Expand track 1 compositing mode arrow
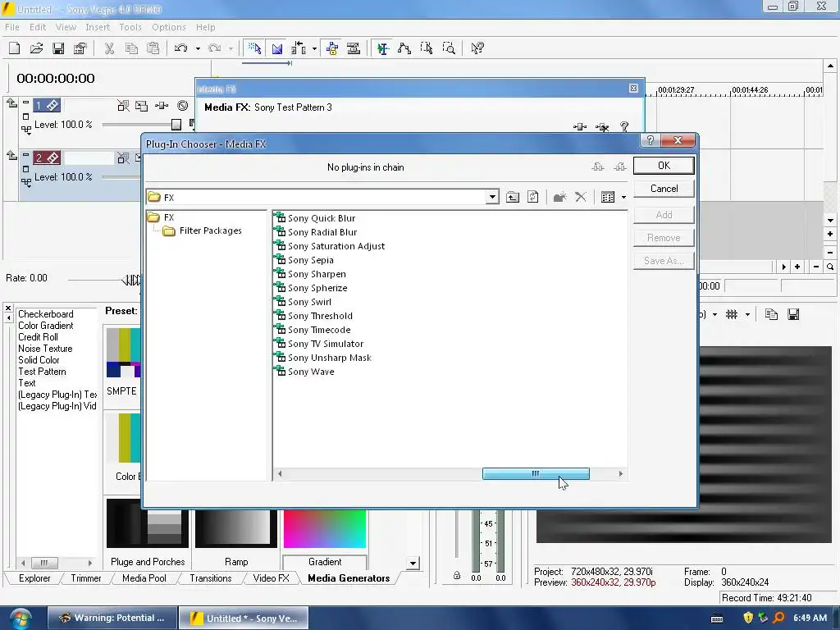The image size is (840, 630). [x=25, y=129]
